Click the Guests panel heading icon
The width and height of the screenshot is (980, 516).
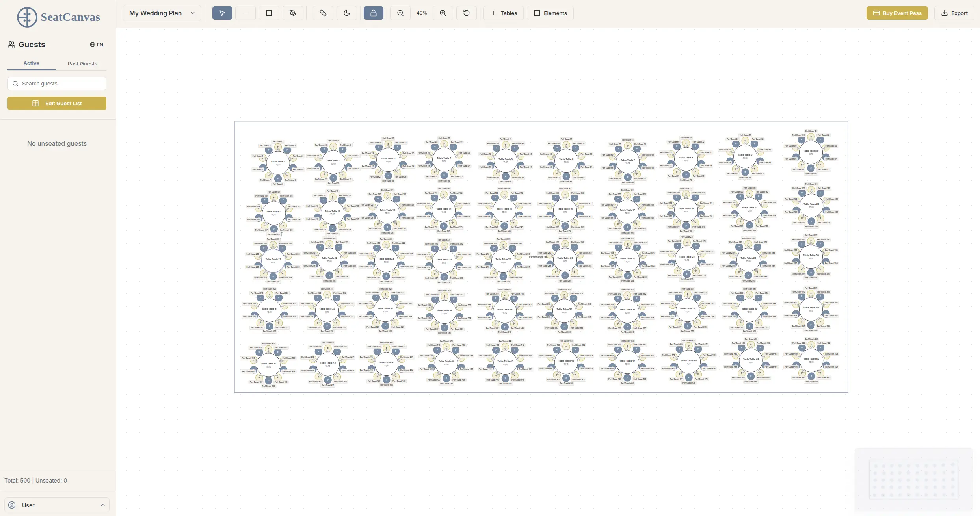11,45
